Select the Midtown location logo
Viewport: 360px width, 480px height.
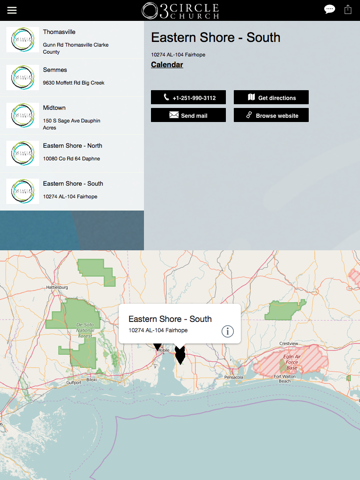pos(23,116)
